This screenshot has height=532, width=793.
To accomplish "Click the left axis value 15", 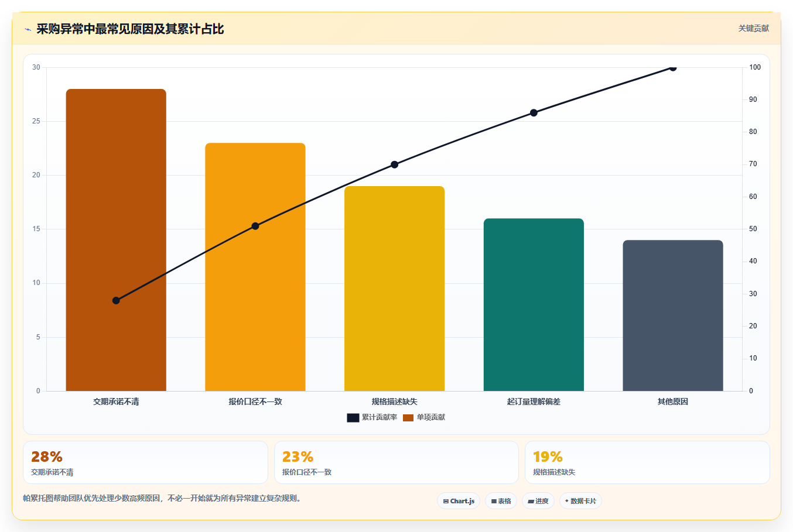I will pyautogui.click(x=36, y=229).
